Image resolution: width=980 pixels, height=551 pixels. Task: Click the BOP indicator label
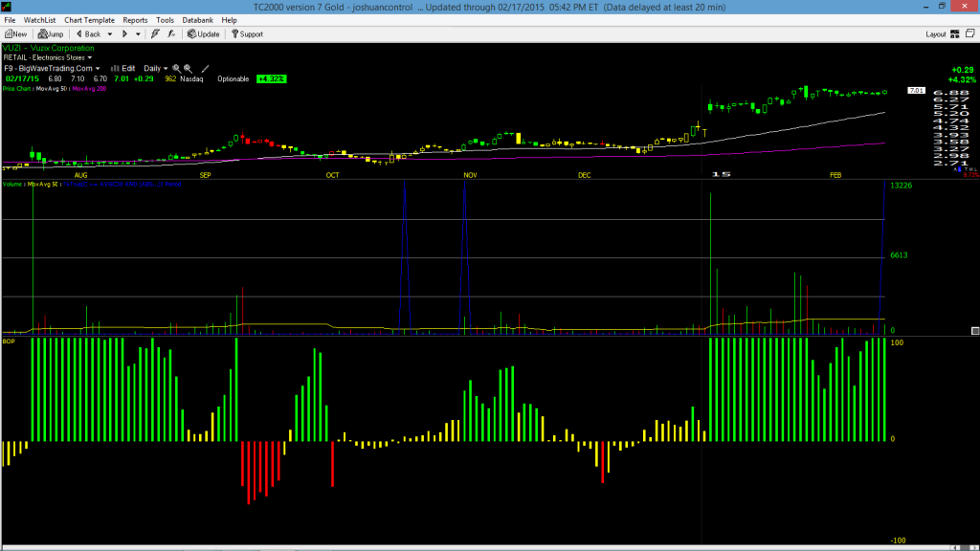tap(9, 342)
